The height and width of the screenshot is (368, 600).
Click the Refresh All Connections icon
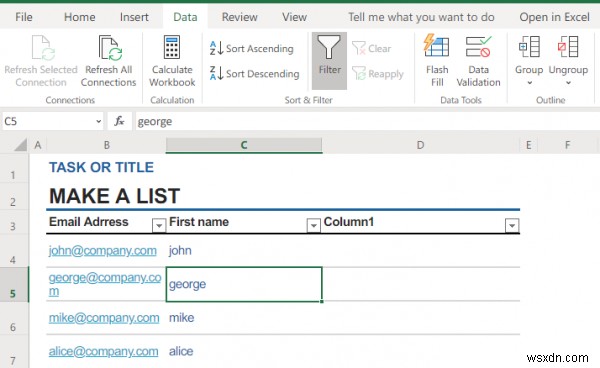(110, 48)
